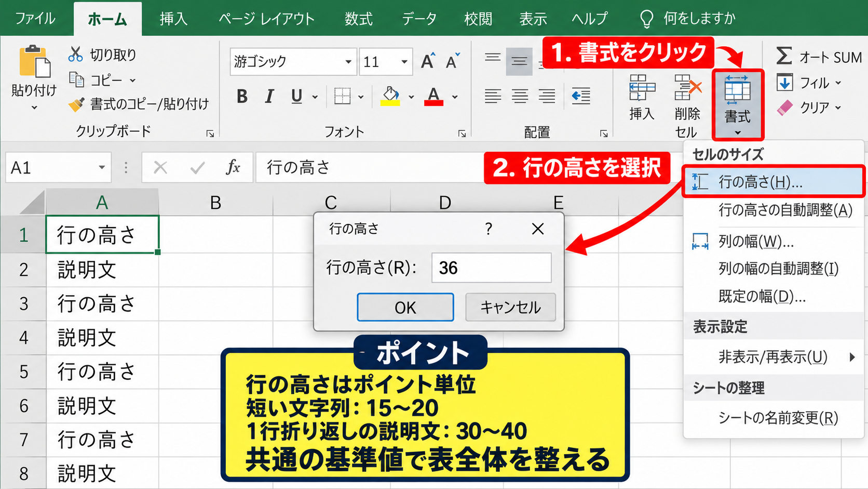Image resolution: width=868 pixels, height=489 pixels.
Task: Click the help ? in 行の高さ dialog
Action: (x=488, y=228)
